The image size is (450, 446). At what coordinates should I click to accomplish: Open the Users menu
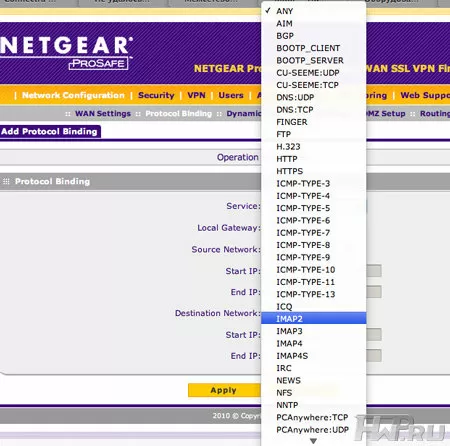231,95
